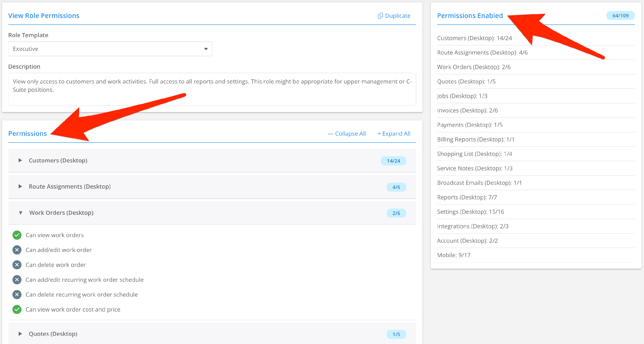Image resolution: width=644 pixels, height=344 pixels.
Task: Click the Expand All link
Action: pyautogui.click(x=394, y=134)
